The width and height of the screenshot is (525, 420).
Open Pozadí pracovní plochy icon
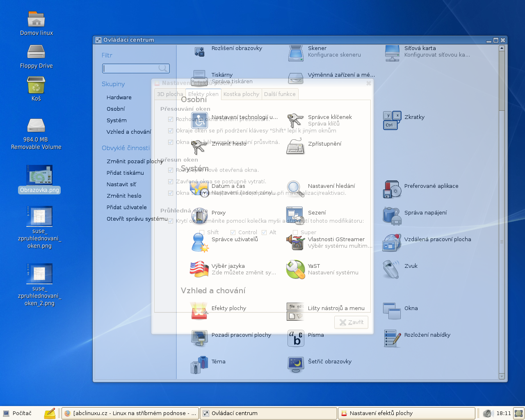point(199,338)
